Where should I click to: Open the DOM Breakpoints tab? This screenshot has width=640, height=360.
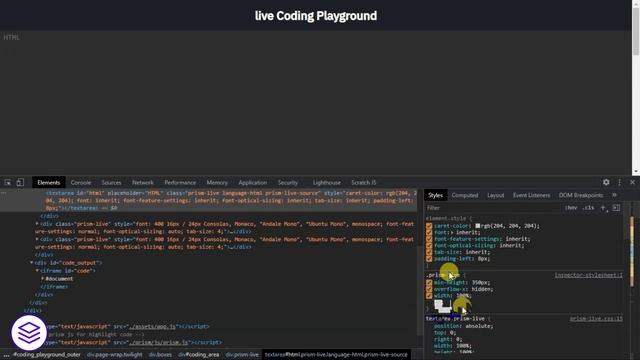tap(581, 195)
